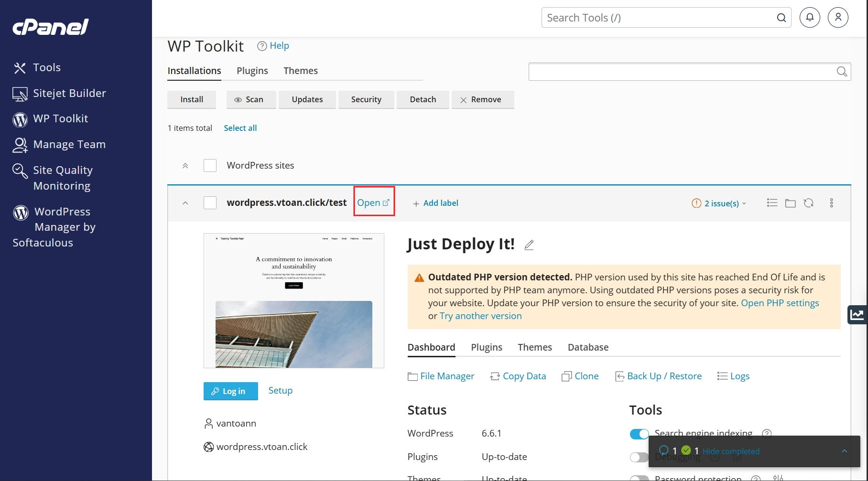This screenshot has height=481, width=868.
Task: Open the three-dot more actions menu
Action: [x=832, y=203]
